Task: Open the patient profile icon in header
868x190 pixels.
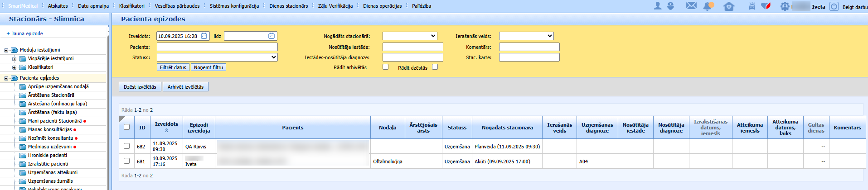Action: click(658, 6)
